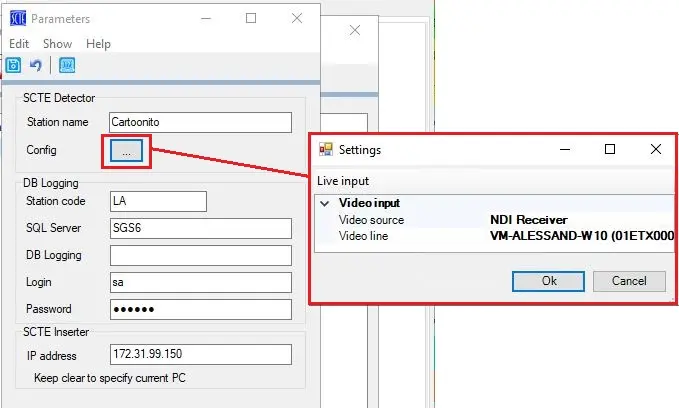Click the SQL Server field
679x408 pixels.
point(199,228)
